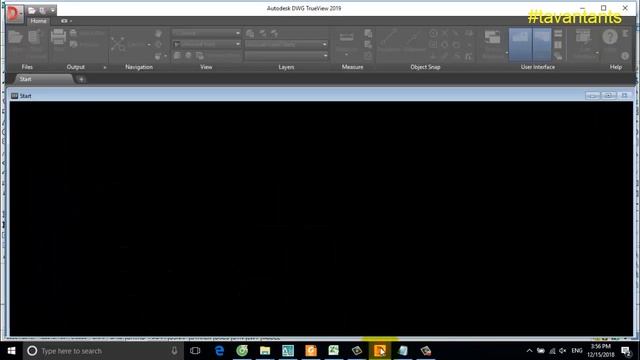640x360 pixels.
Task: Open layer state dropdown in Layers panel
Action: coord(286,44)
